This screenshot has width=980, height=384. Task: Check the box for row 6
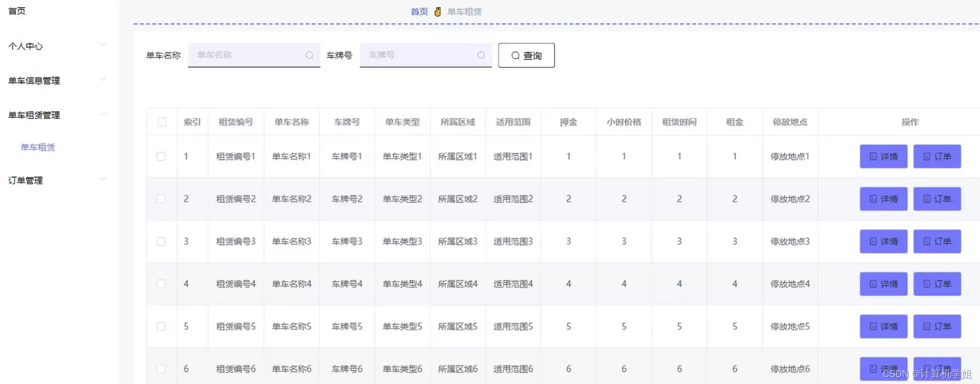pos(161,368)
